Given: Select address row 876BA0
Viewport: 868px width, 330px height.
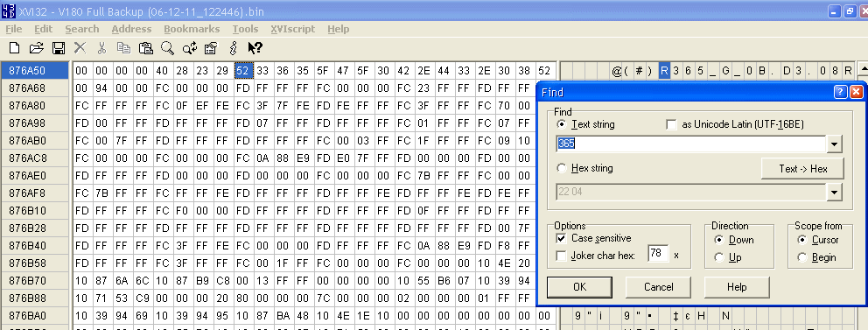Looking at the screenshot, I should point(35,316).
